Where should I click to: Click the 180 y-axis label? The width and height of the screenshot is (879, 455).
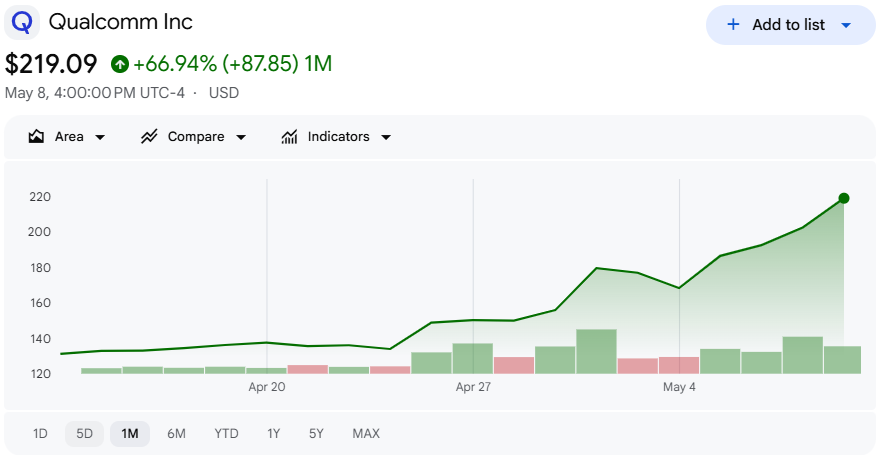40,268
